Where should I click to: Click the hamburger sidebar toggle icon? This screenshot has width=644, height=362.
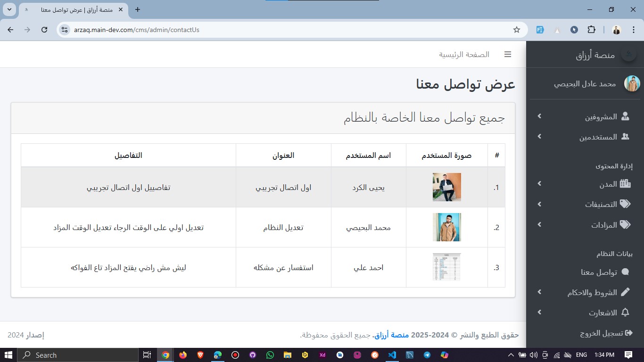point(508,55)
